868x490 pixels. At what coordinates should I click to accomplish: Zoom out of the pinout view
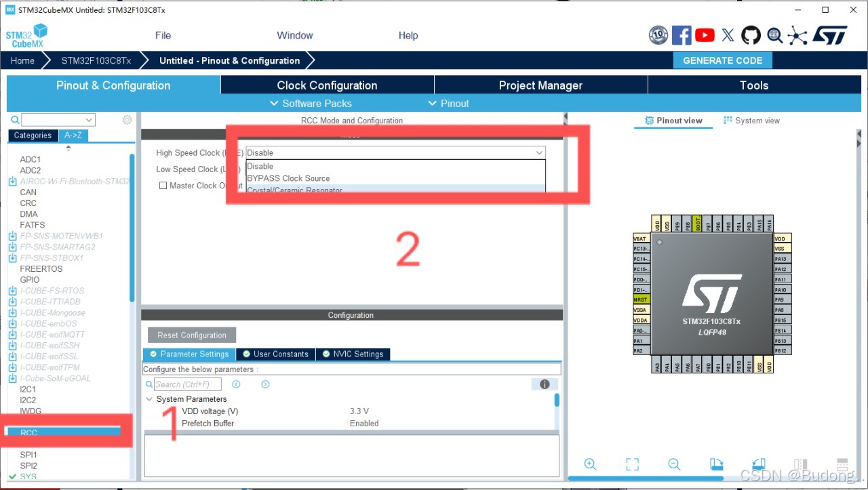[x=674, y=464]
